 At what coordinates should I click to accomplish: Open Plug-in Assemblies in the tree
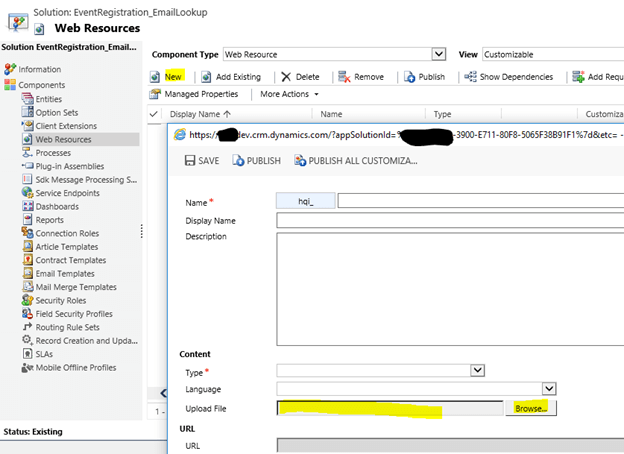(70, 166)
